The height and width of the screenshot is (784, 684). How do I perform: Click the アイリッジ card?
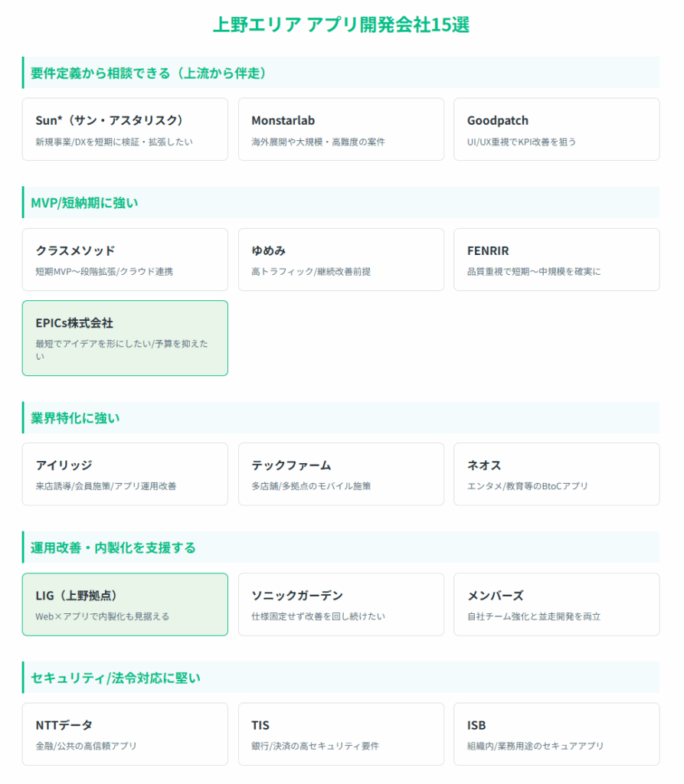[x=125, y=474]
